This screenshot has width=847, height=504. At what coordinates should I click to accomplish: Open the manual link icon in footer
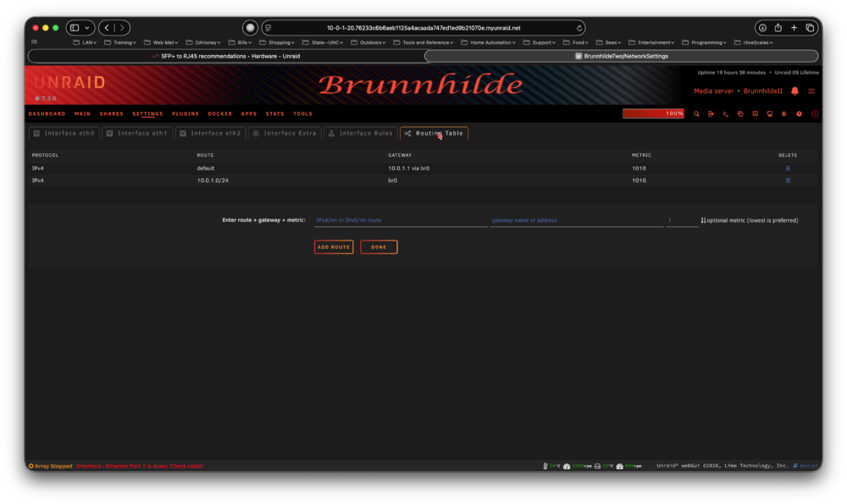click(x=805, y=466)
